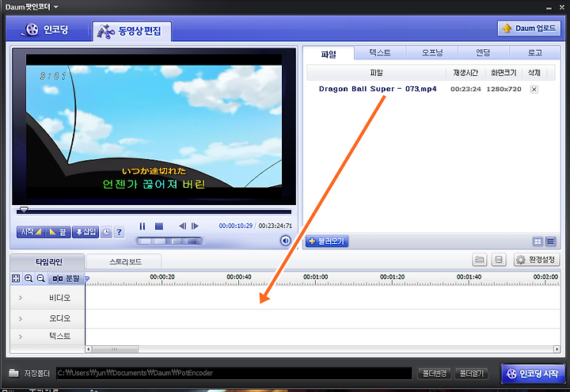The image size is (570, 392).
Task: Start encoding with 인코딩 시작
Action: coord(533,374)
